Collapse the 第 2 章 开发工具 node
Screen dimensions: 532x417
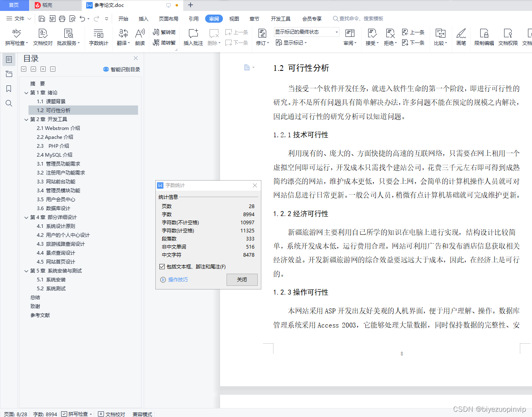click(x=26, y=119)
